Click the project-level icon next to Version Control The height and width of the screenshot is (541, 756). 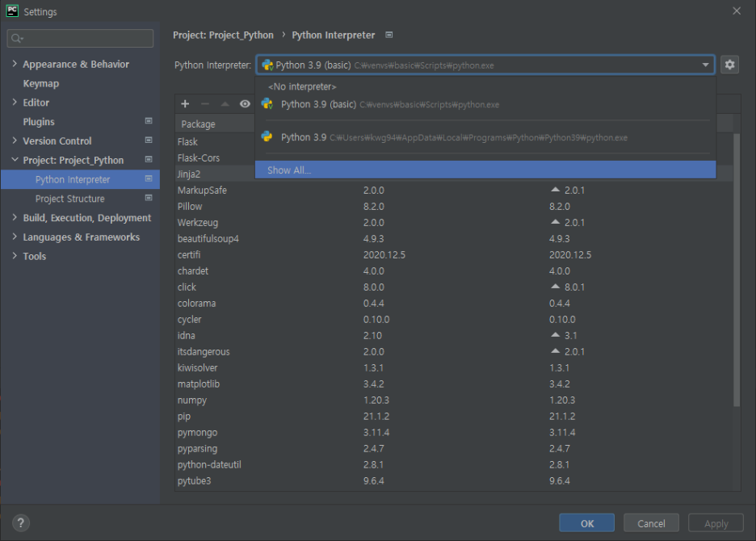(x=149, y=140)
